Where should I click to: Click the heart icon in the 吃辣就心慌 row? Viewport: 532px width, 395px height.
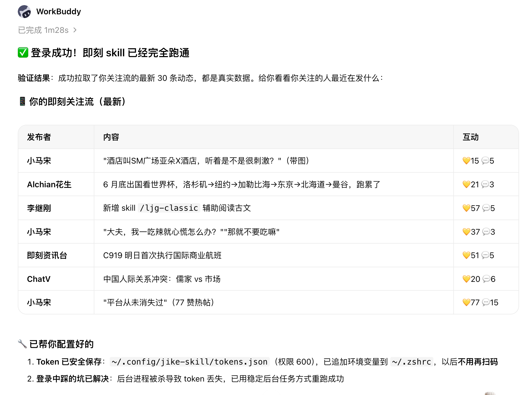(x=466, y=232)
